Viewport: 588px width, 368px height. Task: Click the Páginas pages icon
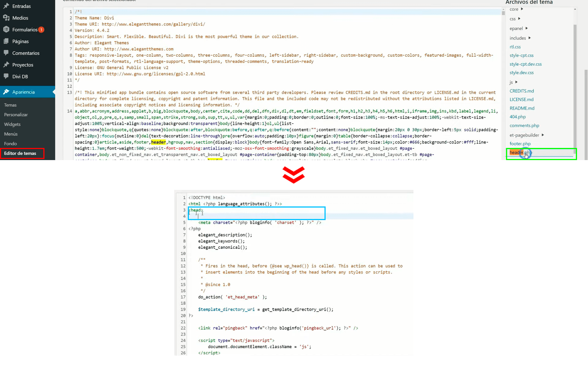pyautogui.click(x=6, y=41)
